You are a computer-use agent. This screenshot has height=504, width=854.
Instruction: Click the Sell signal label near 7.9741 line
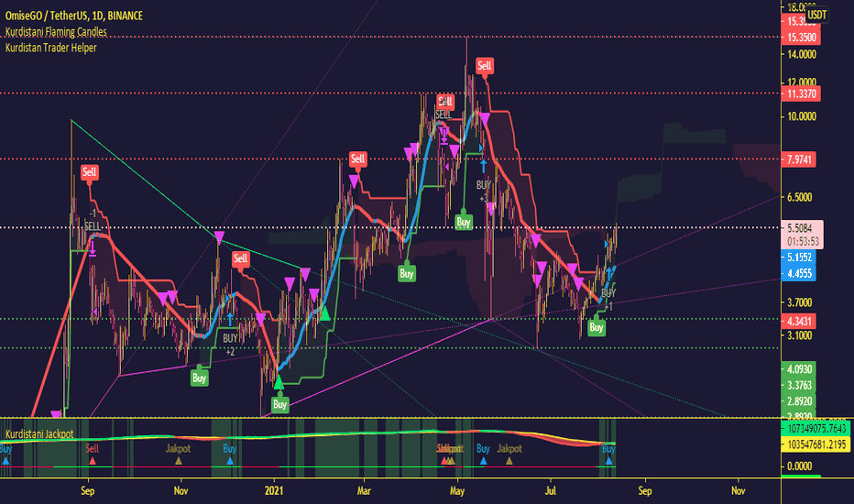(358, 159)
